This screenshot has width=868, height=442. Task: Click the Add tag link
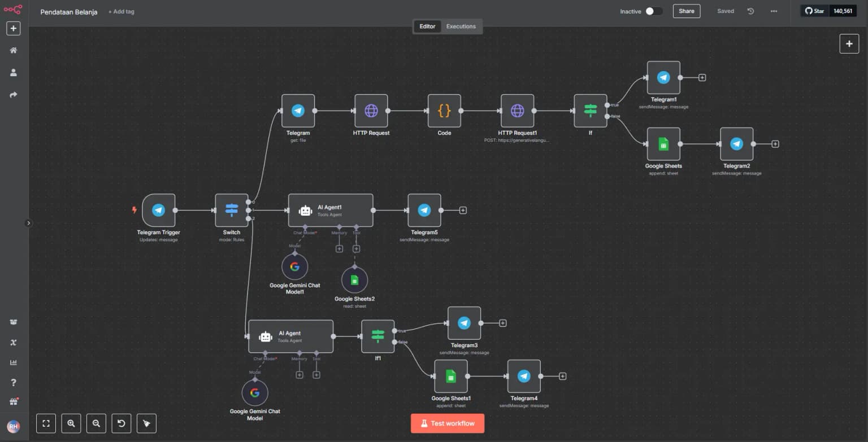click(x=121, y=11)
